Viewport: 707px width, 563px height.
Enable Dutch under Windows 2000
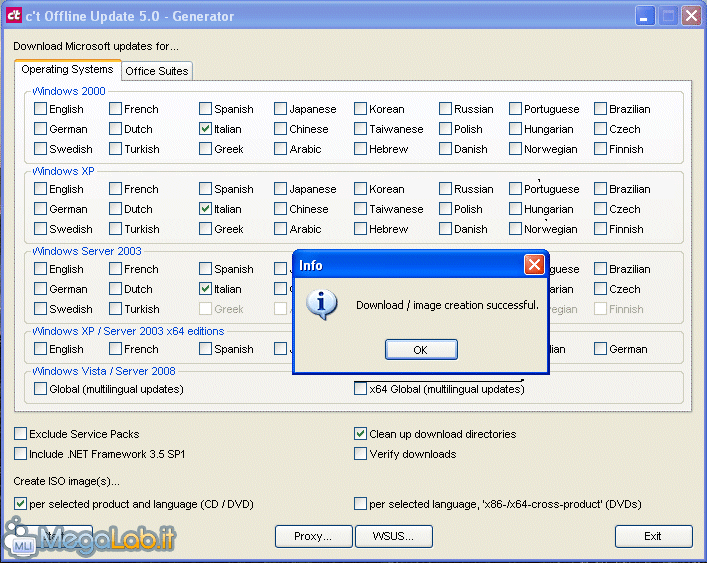coord(115,129)
